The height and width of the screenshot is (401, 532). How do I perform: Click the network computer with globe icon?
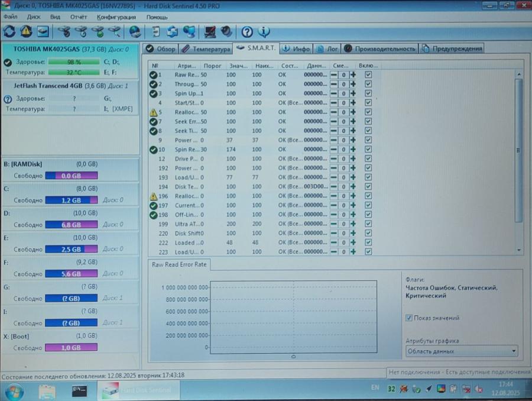189,31
